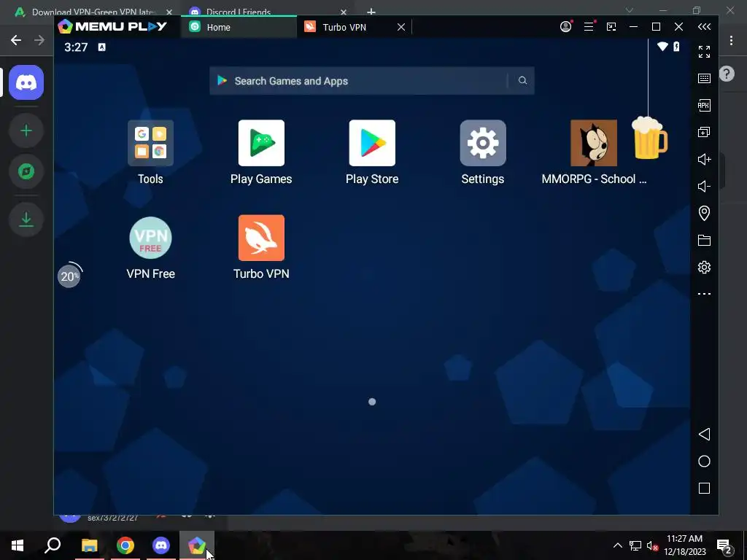Screen dimensions: 747x560
Task: Increase emulator volume
Action: [x=704, y=159]
